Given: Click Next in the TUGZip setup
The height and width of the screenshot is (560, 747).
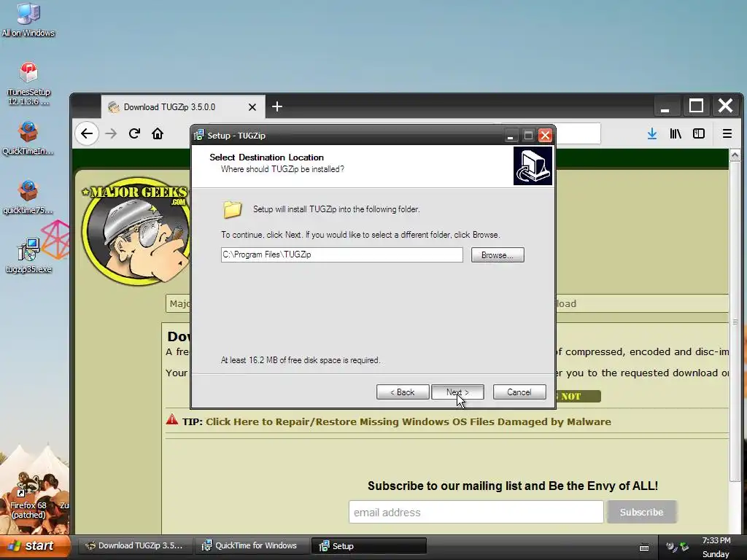Looking at the screenshot, I should coord(457,392).
